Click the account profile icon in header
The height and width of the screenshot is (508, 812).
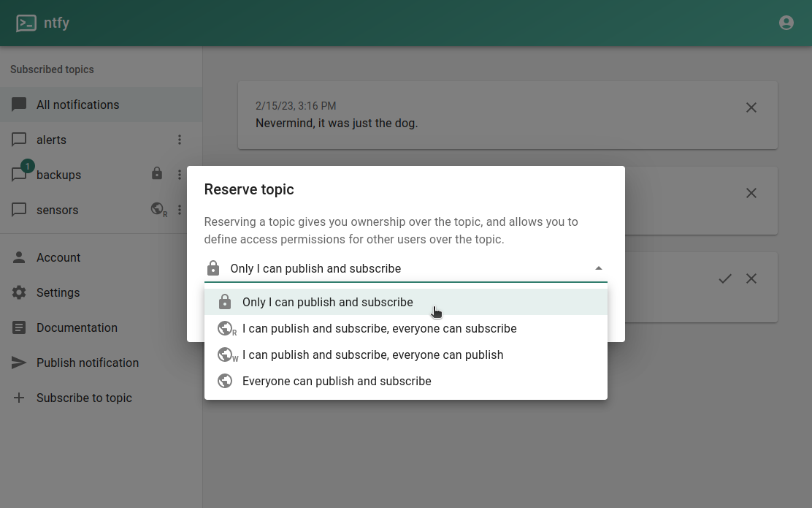pos(786,23)
